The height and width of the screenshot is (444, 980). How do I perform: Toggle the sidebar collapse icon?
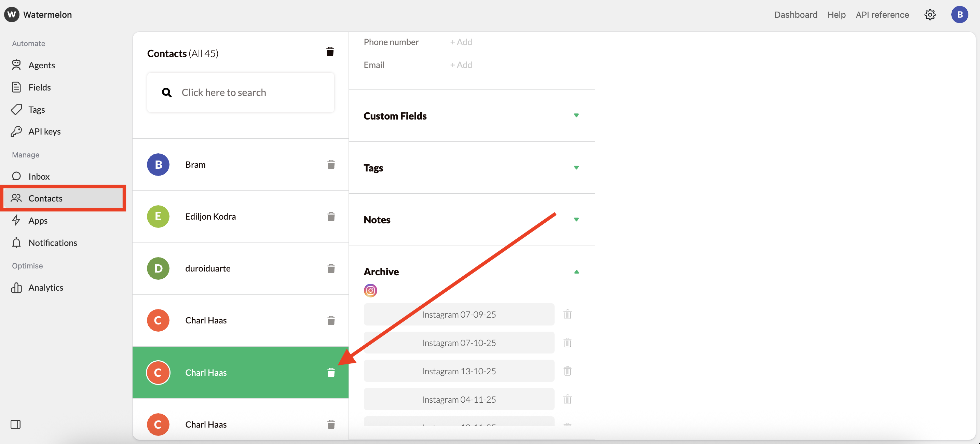tap(16, 424)
